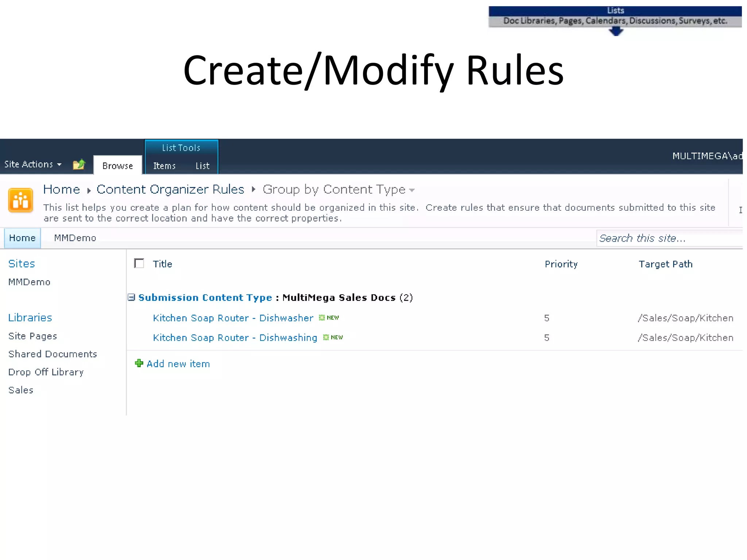Open the List ribbon tab

202,166
